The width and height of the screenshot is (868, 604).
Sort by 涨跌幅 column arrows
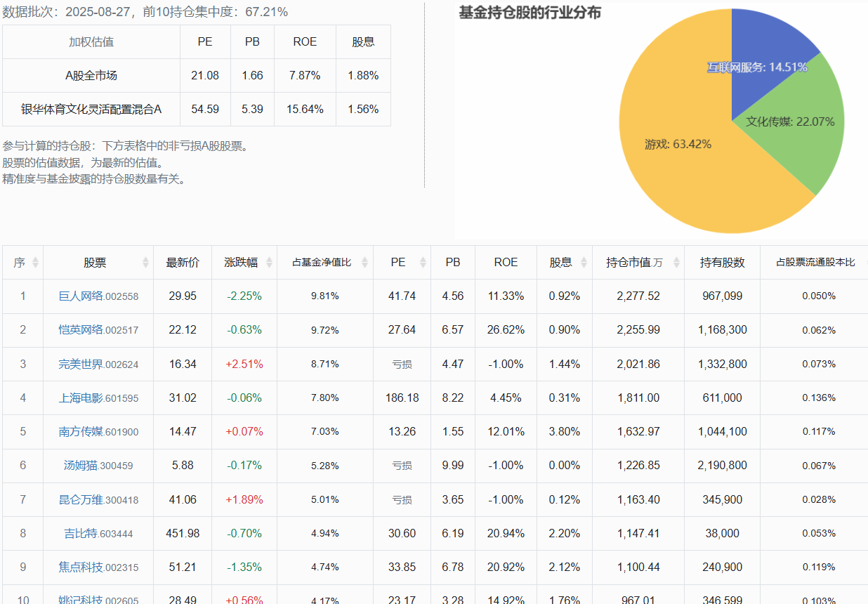coord(269,263)
